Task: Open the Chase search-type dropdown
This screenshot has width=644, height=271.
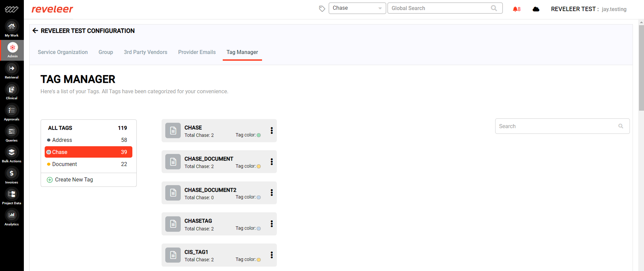Action: pyautogui.click(x=357, y=8)
